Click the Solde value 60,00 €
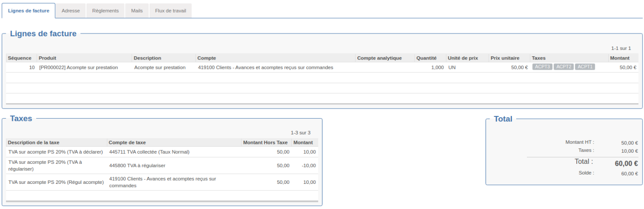This screenshot has width=644, height=209. click(630, 174)
